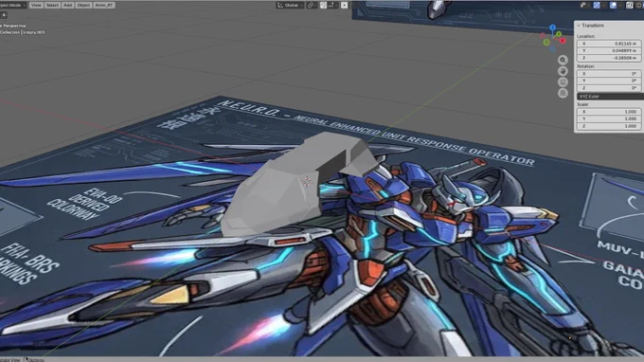
Task: Switch perspective/orthographic with grid icon
Action: click(x=563, y=93)
